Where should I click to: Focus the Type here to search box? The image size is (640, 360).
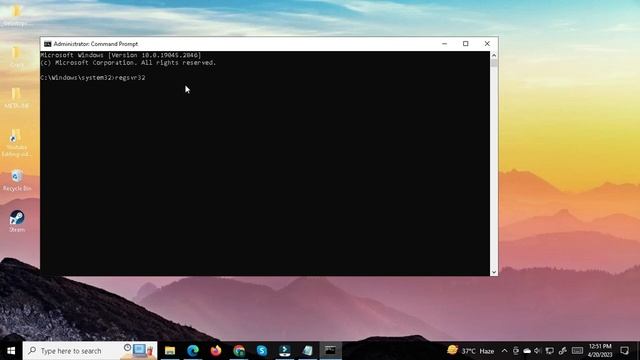tap(90, 351)
